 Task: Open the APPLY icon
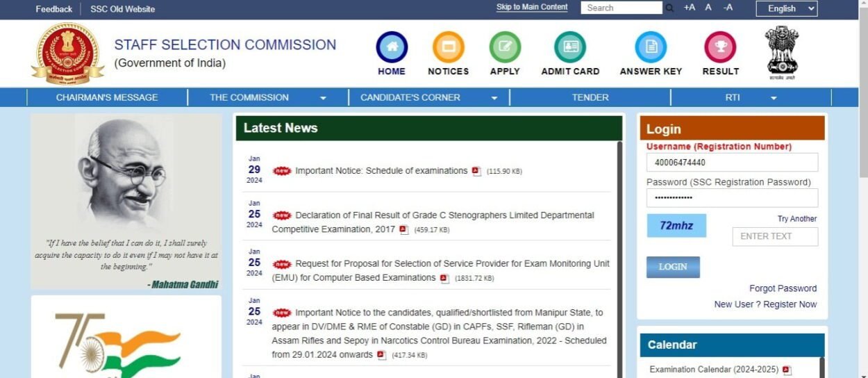[x=505, y=47]
